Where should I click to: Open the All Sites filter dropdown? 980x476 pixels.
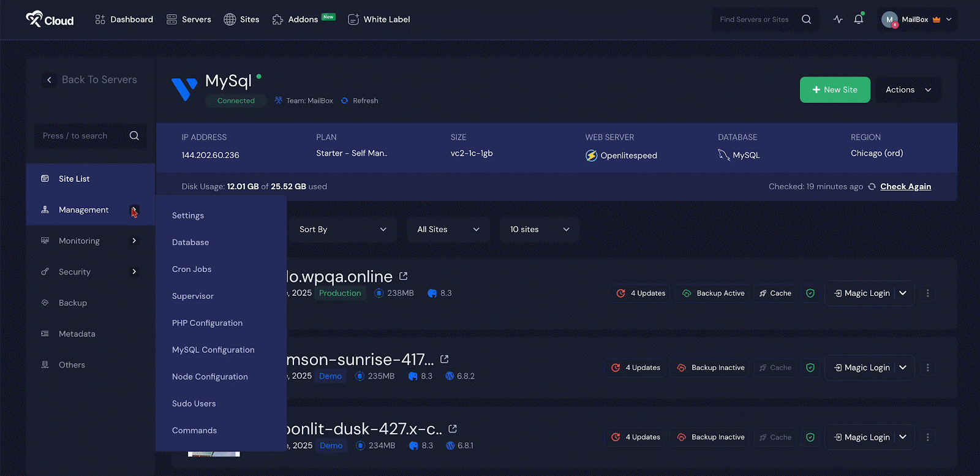click(x=448, y=230)
